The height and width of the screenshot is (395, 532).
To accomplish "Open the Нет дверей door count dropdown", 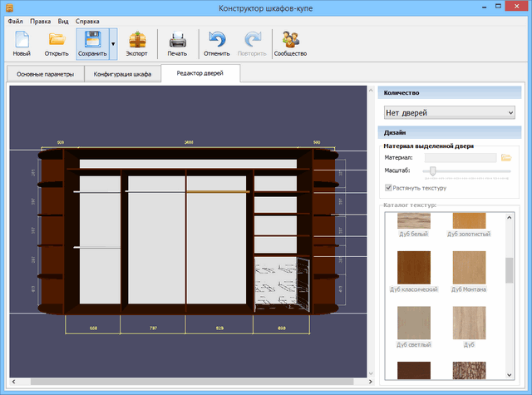I will (x=449, y=112).
